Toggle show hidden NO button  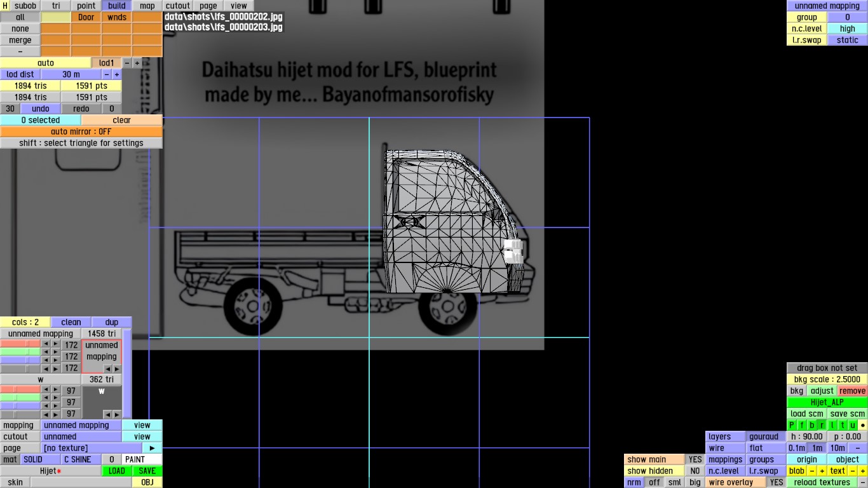695,471
